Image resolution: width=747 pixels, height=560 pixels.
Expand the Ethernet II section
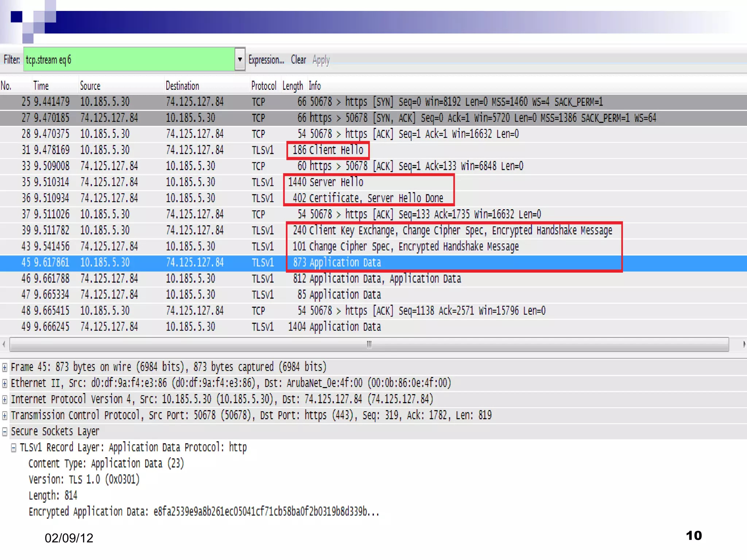click(5, 383)
